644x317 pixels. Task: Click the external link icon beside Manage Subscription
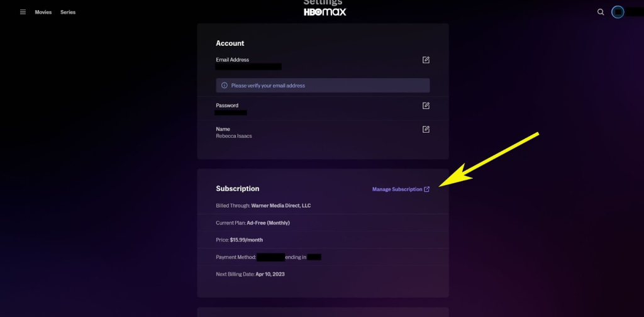tap(427, 189)
